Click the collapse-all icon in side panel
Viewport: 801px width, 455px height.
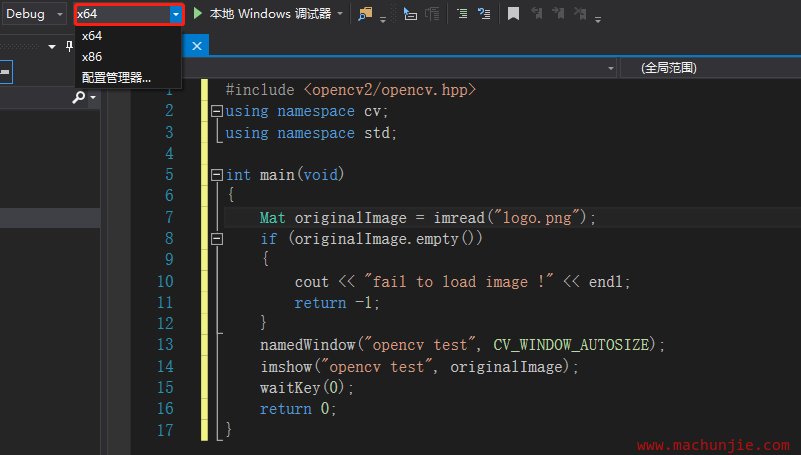(5, 72)
